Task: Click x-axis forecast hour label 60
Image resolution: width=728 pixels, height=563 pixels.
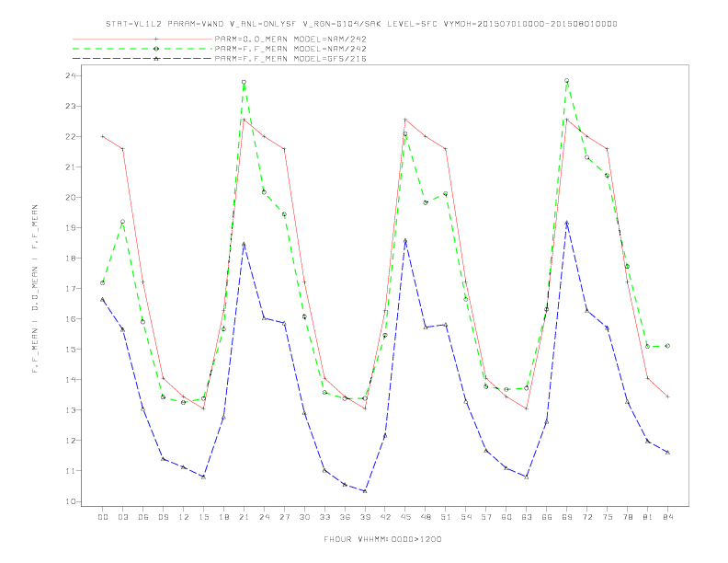Action: (506, 517)
